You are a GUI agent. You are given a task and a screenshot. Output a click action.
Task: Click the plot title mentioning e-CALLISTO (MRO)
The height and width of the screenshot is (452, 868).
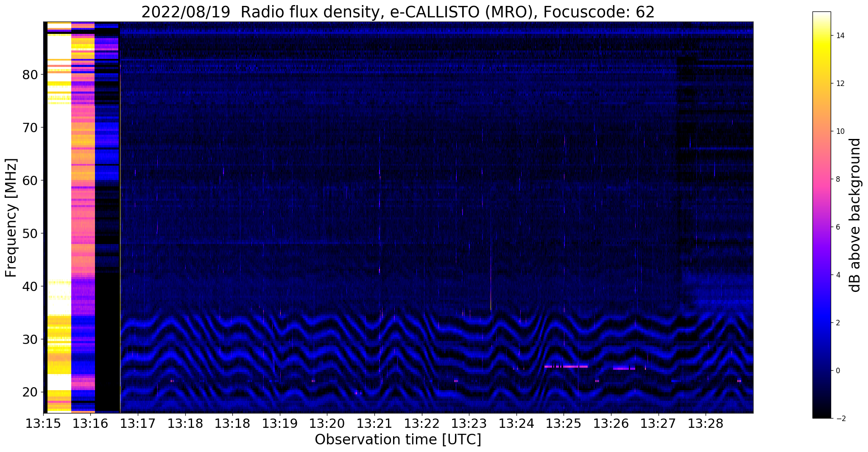398,12
